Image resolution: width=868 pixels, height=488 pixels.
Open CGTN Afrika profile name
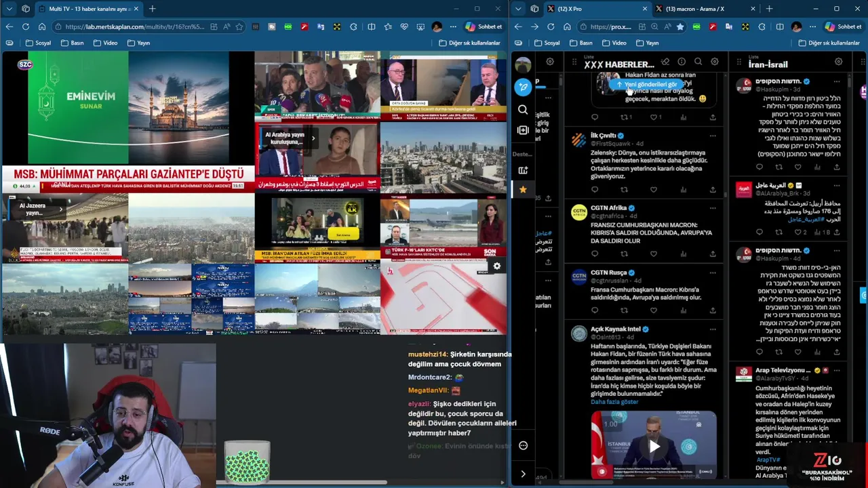click(608, 208)
